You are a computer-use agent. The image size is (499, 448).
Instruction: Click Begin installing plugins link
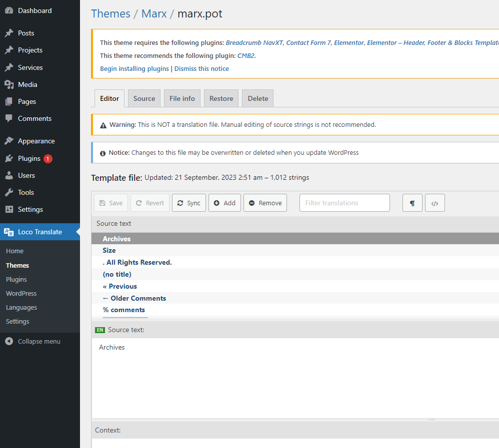(134, 68)
